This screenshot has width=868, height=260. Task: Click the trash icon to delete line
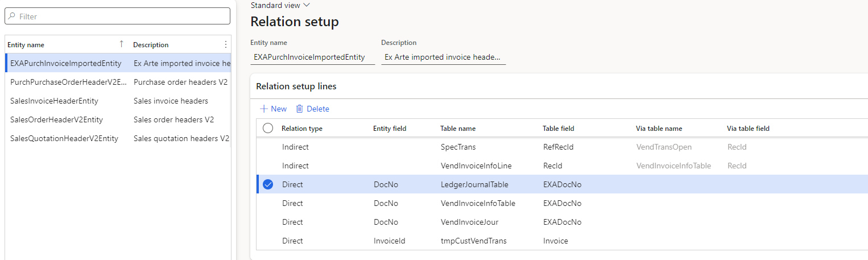point(299,109)
